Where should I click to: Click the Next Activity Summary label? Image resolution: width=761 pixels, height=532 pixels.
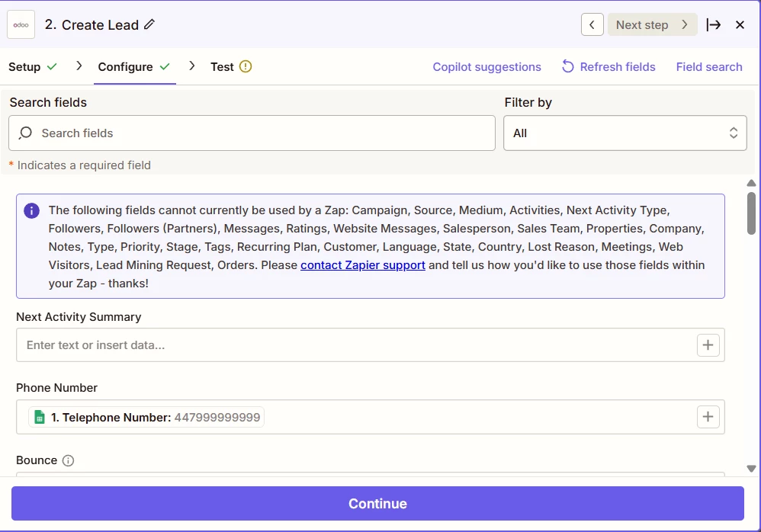(x=79, y=316)
